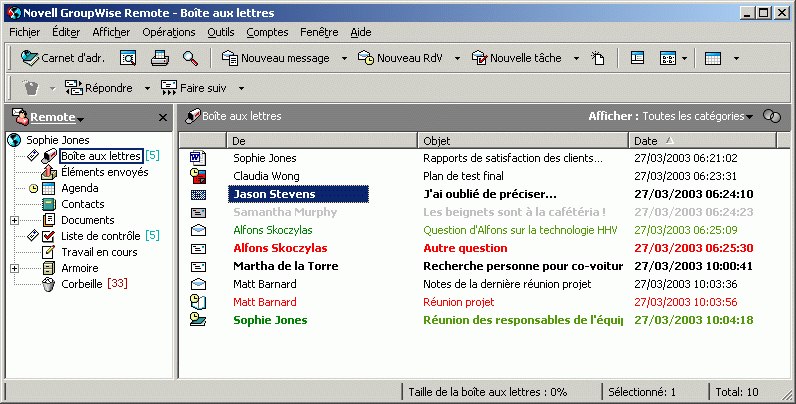
Task: Open the Afficher menu
Action: coord(111,32)
